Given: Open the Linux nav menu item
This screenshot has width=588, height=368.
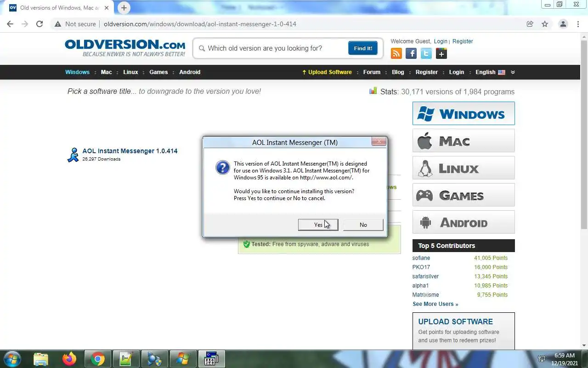Looking at the screenshot, I should tap(130, 72).
